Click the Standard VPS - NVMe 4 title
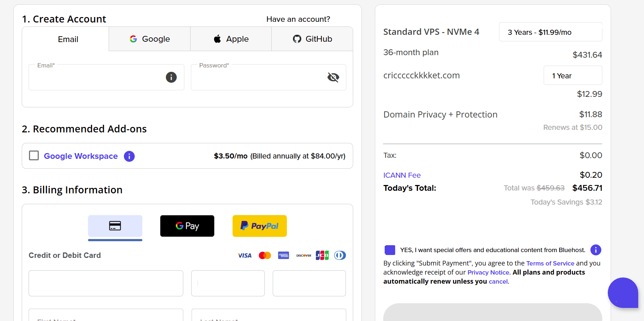The height and width of the screenshot is (321, 644). coord(431,32)
